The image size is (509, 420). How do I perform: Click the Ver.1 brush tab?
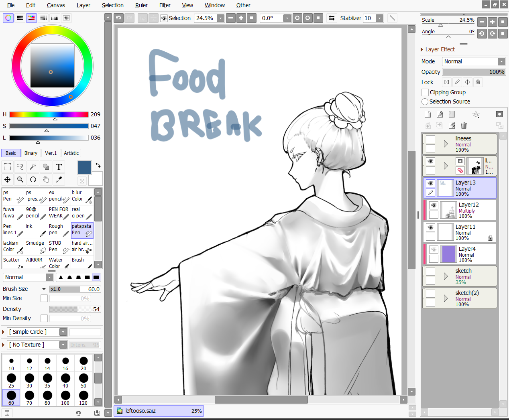click(x=51, y=153)
